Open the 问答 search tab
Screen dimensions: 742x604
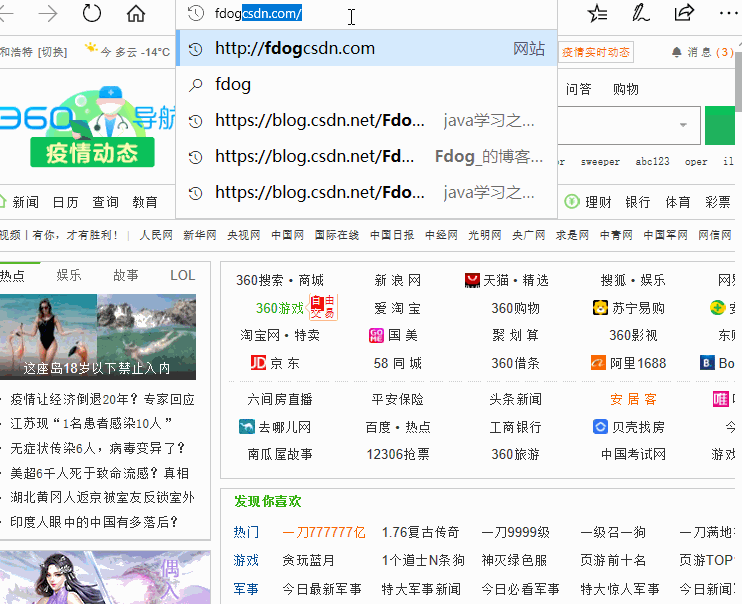point(578,89)
